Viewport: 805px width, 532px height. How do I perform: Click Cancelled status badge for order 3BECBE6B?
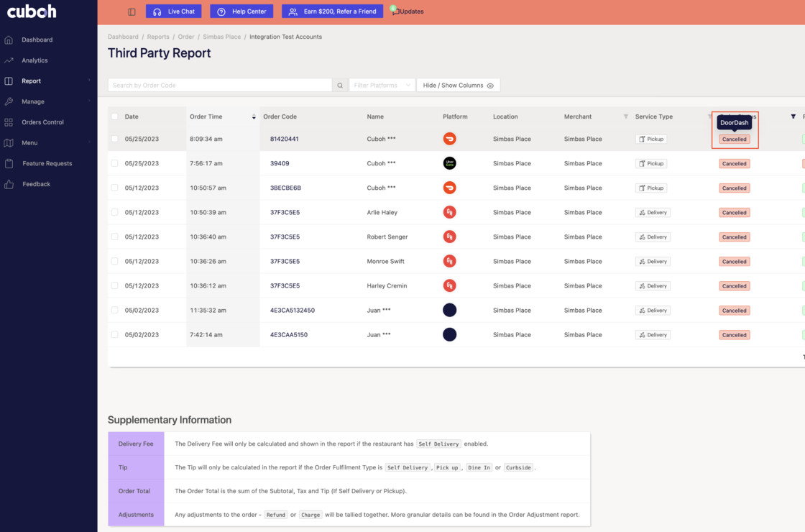(x=734, y=188)
